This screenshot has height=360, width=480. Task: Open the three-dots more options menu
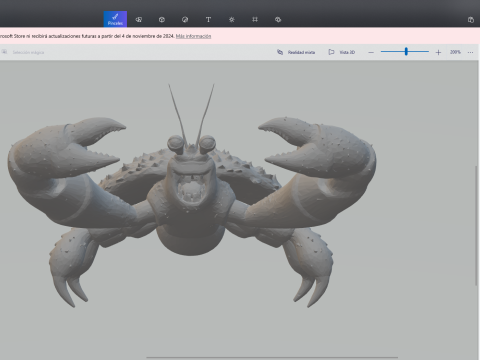[x=470, y=52]
